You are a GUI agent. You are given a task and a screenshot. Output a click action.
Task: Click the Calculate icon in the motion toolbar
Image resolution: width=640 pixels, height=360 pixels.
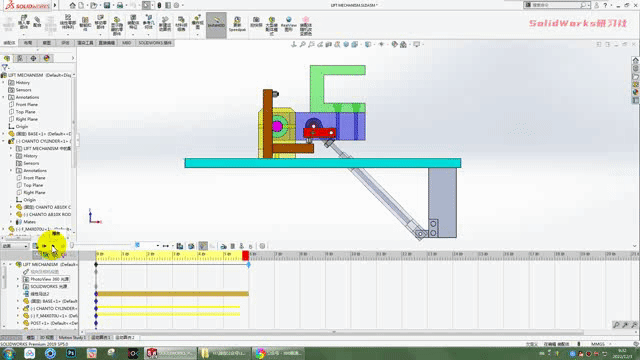pos(36,246)
